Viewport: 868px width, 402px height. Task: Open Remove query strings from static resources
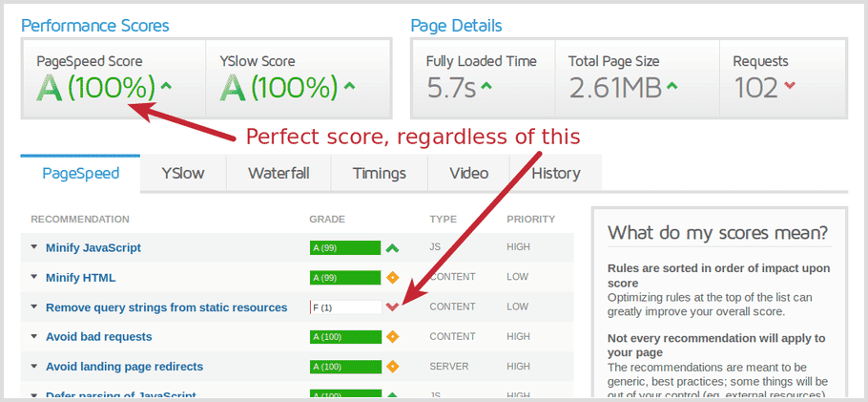[167, 307]
